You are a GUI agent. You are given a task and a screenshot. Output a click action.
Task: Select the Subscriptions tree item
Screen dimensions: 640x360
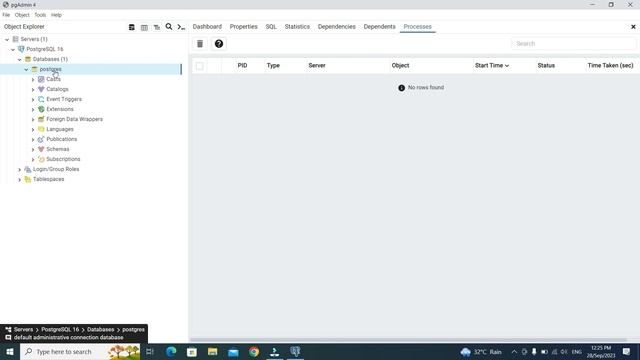[63, 159]
